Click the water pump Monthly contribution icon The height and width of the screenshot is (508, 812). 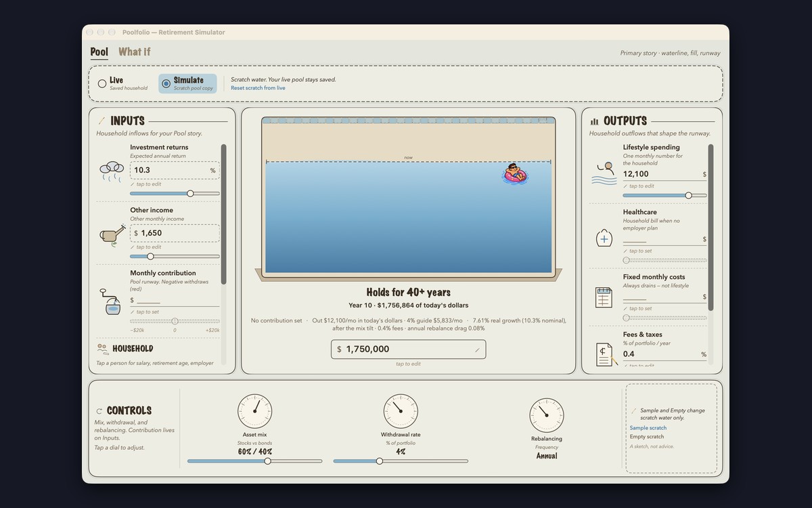tap(112, 303)
